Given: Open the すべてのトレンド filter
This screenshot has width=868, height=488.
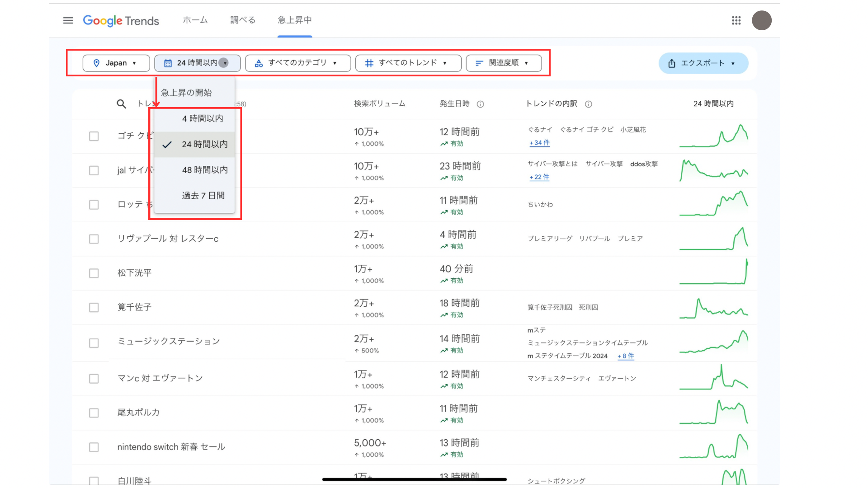Looking at the screenshot, I should point(408,63).
